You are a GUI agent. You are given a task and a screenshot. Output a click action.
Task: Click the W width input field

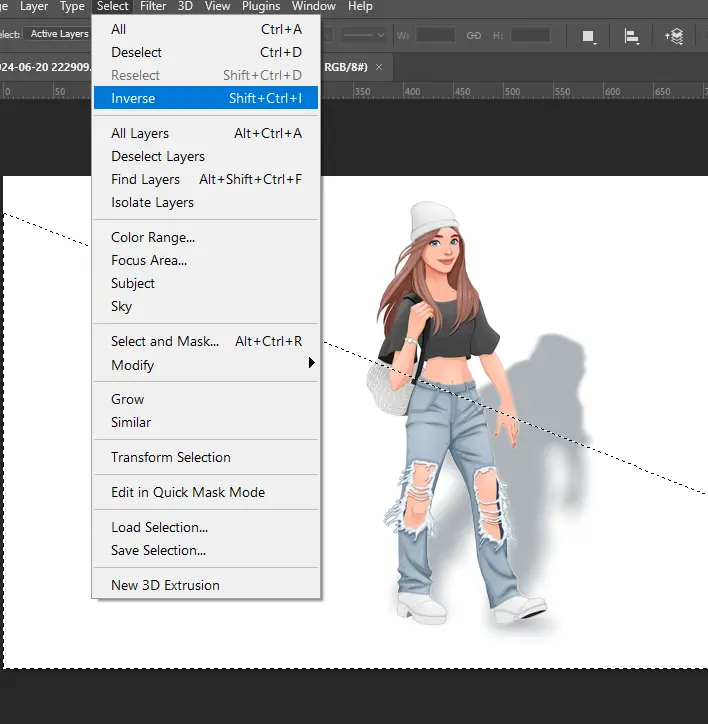click(x=435, y=35)
